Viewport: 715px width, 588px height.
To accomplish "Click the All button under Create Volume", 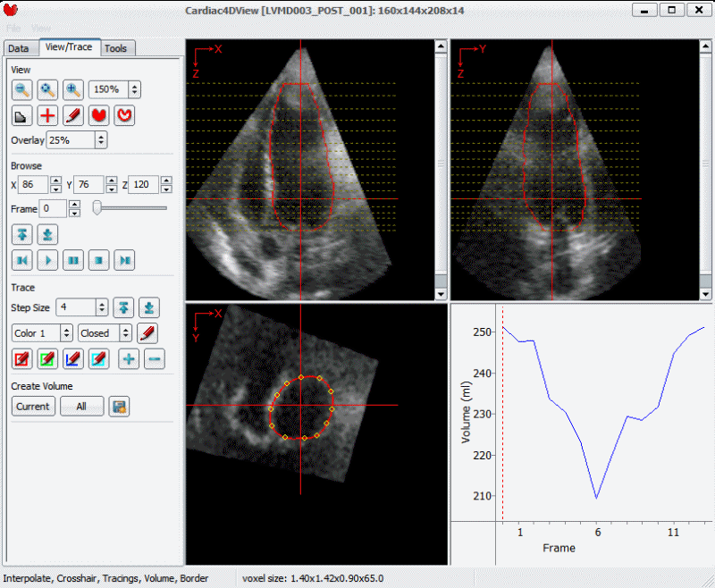I will point(81,407).
